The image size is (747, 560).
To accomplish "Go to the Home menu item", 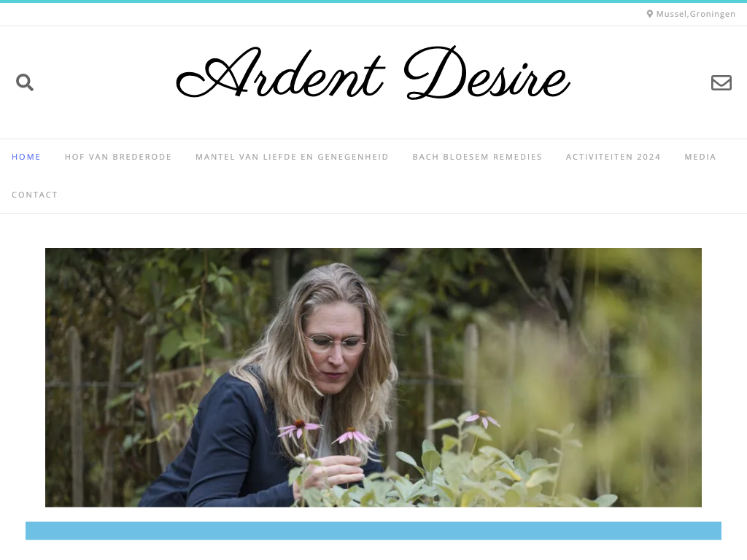I will pyautogui.click(x=26, y=157).
